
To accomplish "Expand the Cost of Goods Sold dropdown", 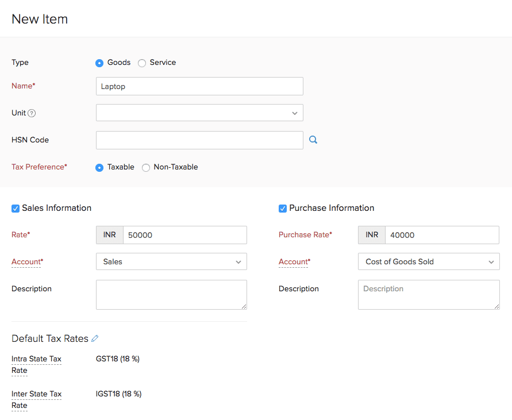I will coord(428,261).
